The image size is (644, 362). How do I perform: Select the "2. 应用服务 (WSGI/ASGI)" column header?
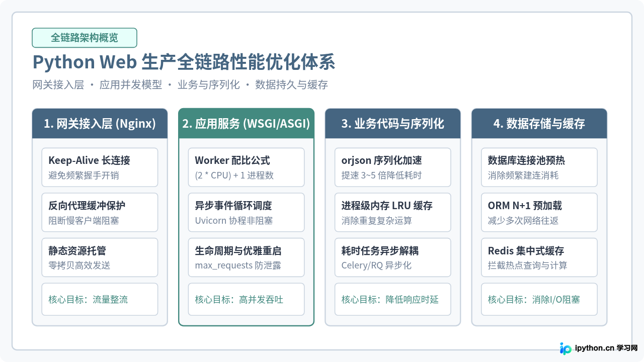coord(246,124)
